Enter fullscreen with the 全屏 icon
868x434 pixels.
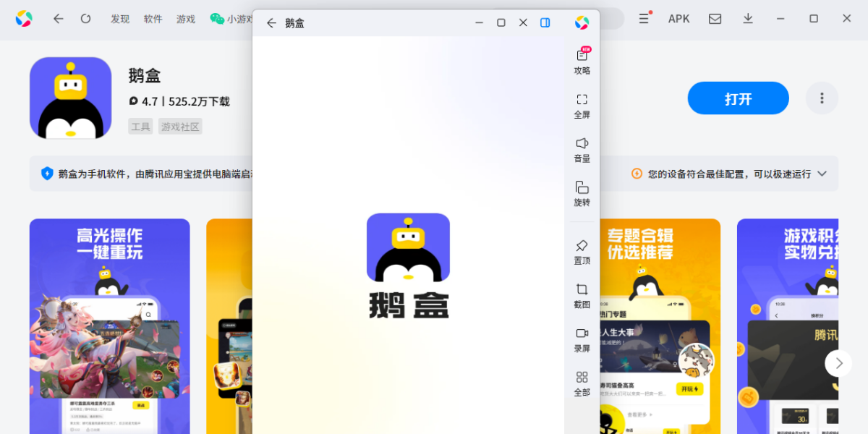click(582, 101)
